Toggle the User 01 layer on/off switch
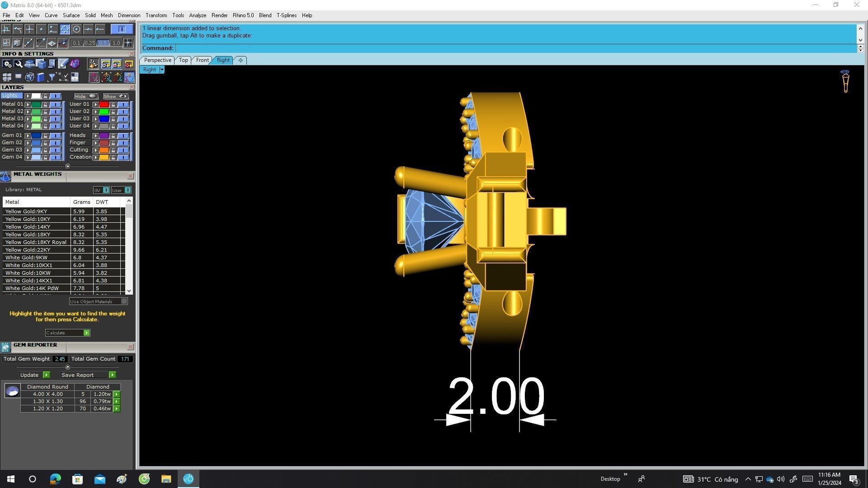Screen dimensions: 868x488 pos(123,104)
